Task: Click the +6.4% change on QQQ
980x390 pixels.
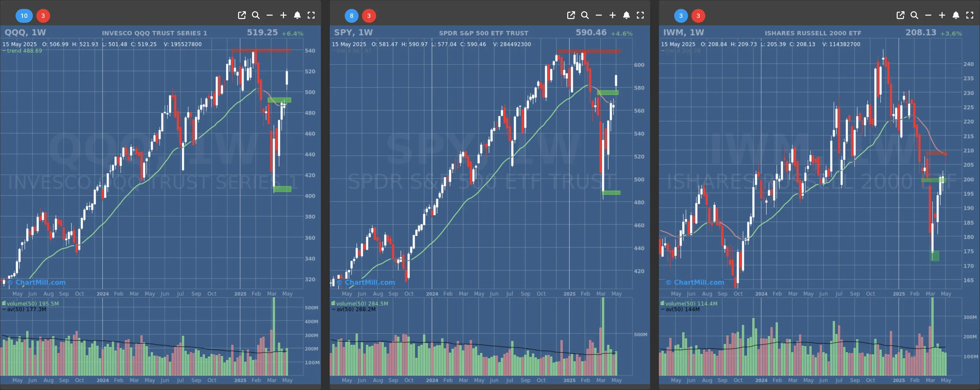Action: [293, 33]
